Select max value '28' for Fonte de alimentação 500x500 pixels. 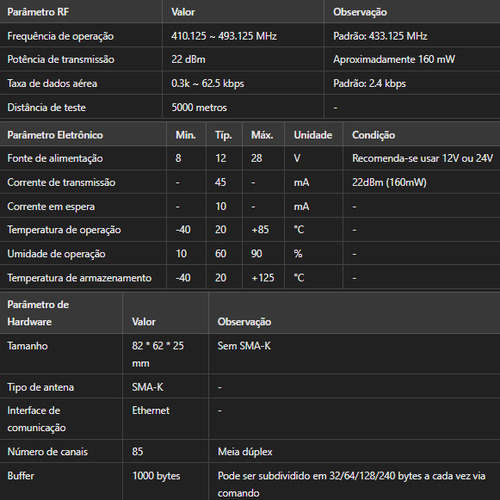(x=256, y=158)
